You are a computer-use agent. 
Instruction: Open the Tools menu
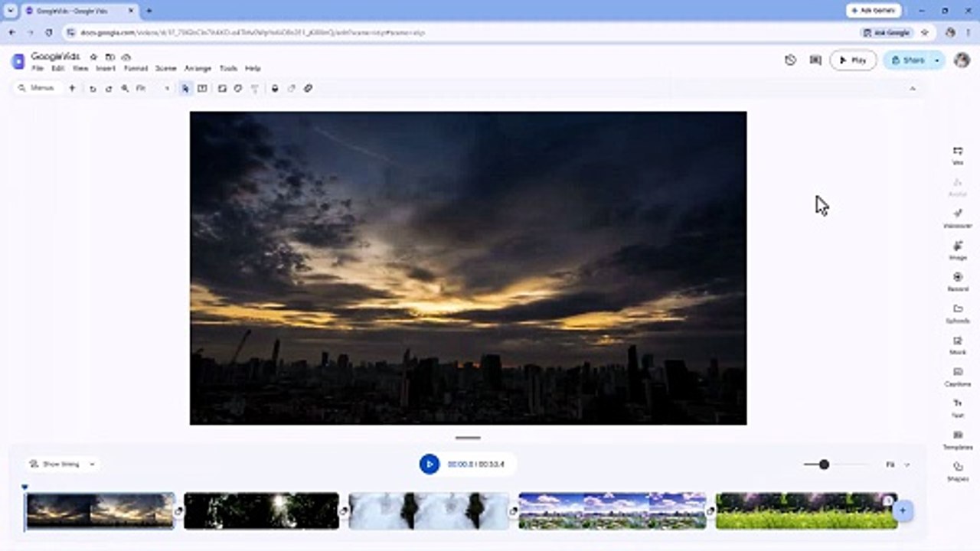point(228,69)
